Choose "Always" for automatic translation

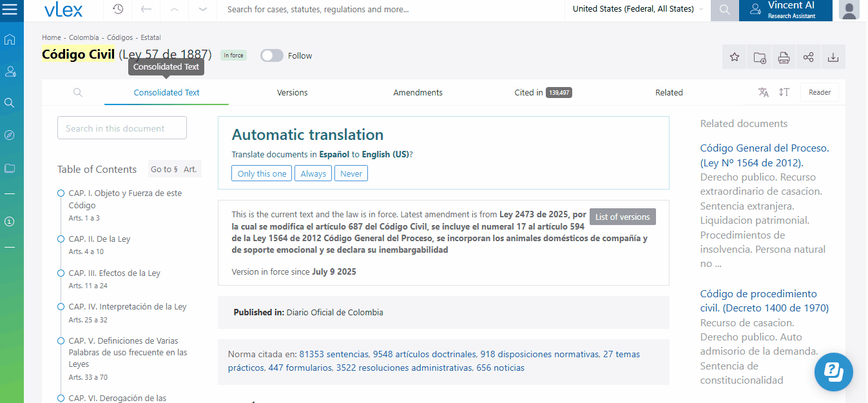(x=313, y=173)
